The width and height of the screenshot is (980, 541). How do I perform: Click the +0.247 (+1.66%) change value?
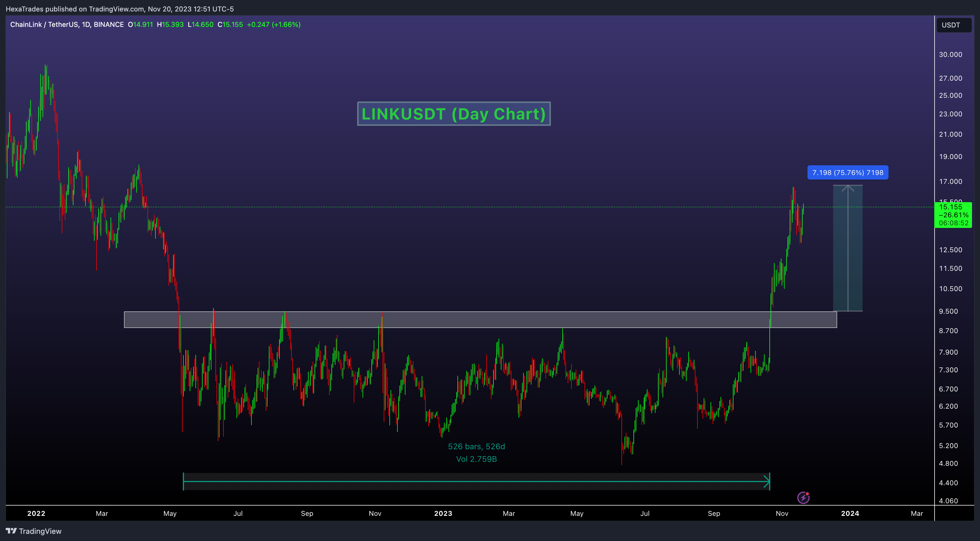coord(273,24)
